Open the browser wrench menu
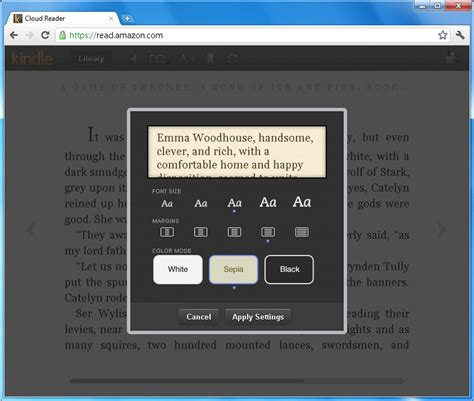 click(460, 35)
